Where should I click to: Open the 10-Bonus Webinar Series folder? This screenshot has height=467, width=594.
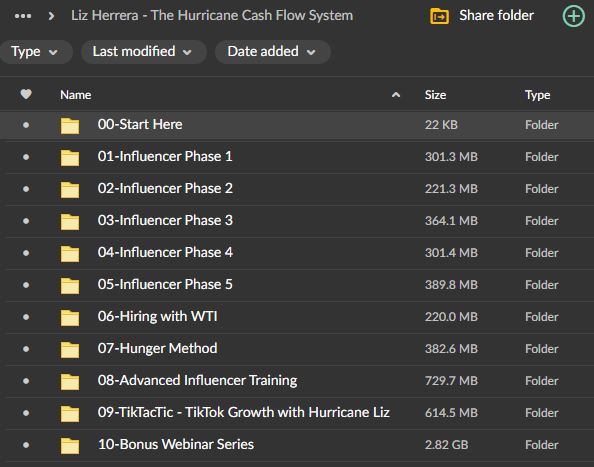[176, 444]
